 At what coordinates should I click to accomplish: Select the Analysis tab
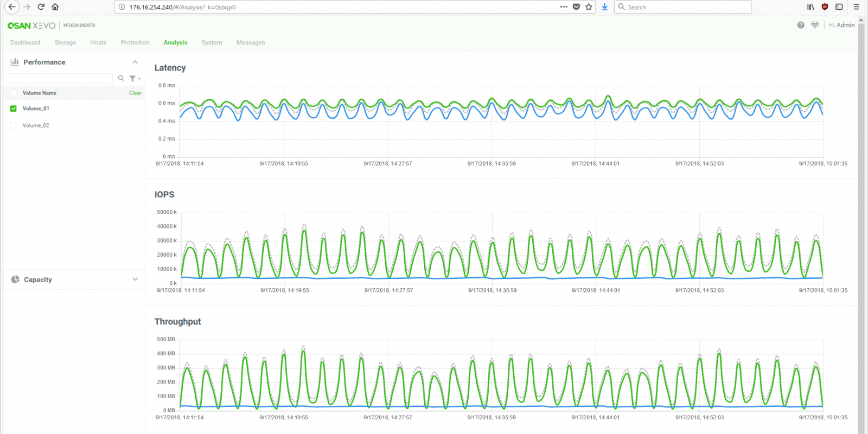175,42
